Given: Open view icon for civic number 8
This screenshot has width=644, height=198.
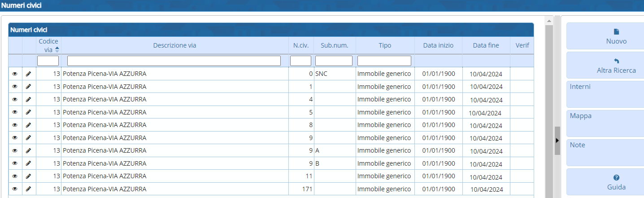Looking at the screenshot, I should (15, 125).
